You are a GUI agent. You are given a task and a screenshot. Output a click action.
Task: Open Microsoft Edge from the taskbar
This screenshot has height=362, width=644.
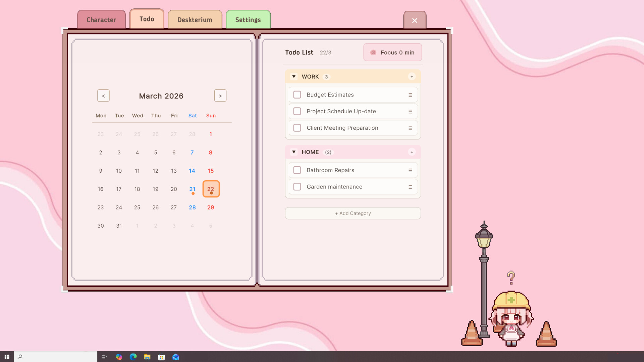133,357
